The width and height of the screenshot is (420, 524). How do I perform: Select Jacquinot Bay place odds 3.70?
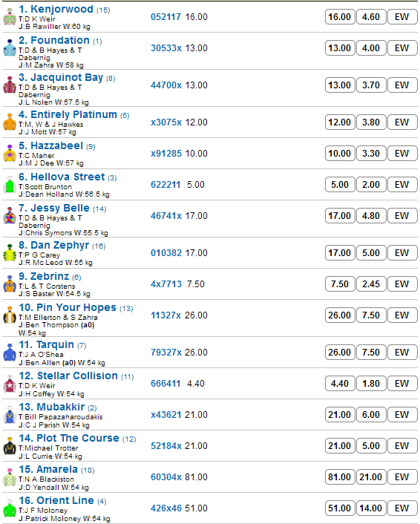371,85
